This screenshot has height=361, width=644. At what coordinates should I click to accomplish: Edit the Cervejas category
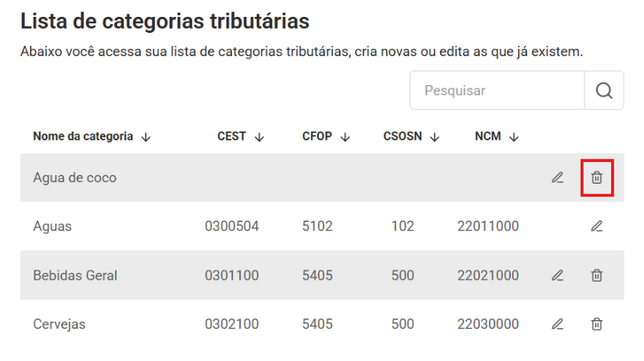[x=557, y=324]
